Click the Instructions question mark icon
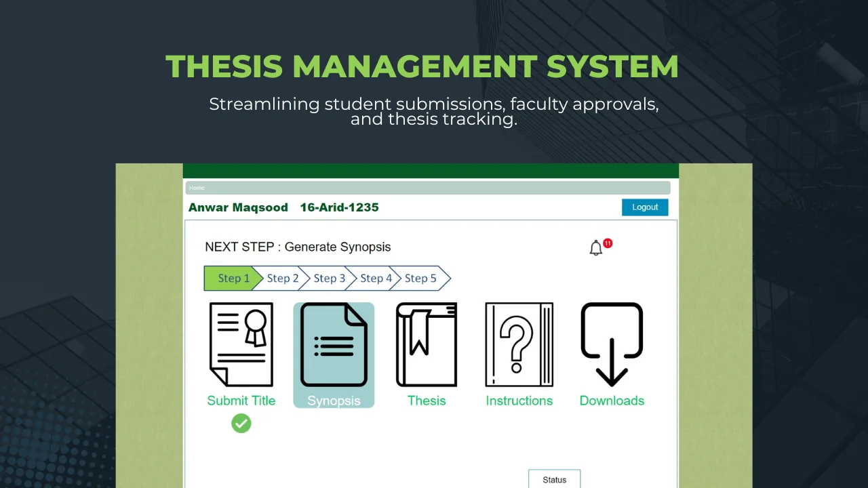This screenshot has height=488, width=868. tap(519, 344)
